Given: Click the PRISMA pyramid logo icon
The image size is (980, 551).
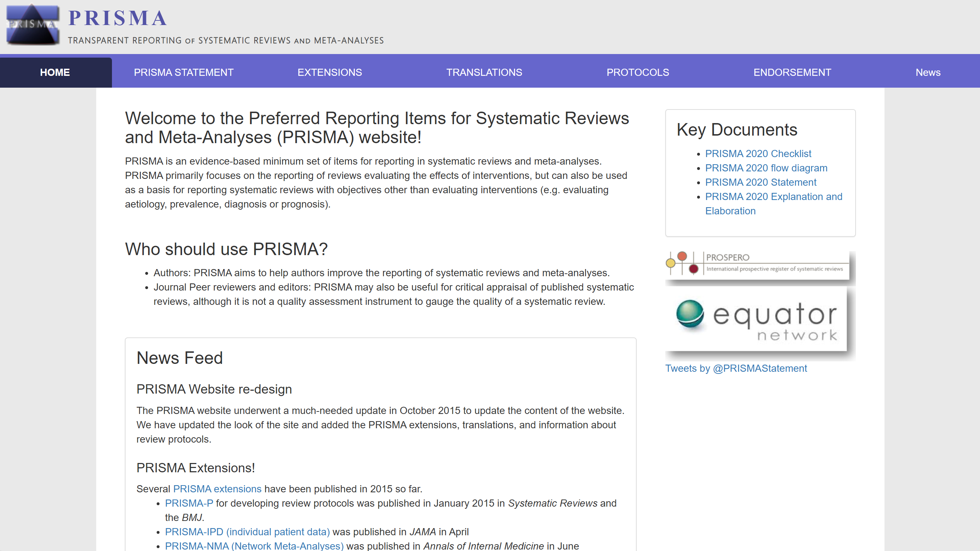Looking at the screenshot, I should pyautogui.click(x=33, y=25).
